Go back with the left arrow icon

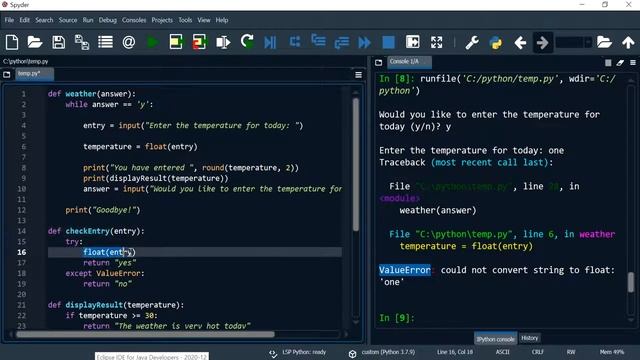point(520,42)
